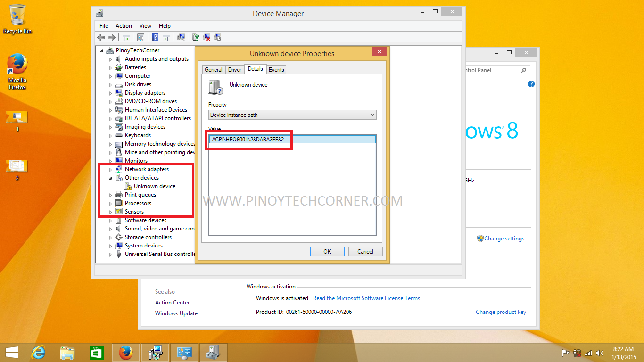Expand the Network adapters node arrow

(x=111, y=169)
